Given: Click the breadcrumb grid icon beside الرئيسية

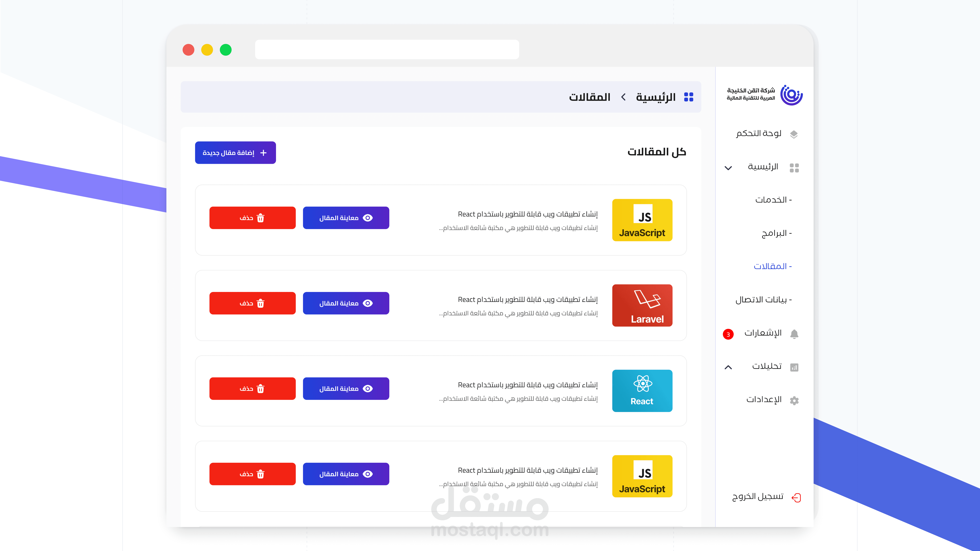Looking at the screenshot, I should click(x=689, y=97).
